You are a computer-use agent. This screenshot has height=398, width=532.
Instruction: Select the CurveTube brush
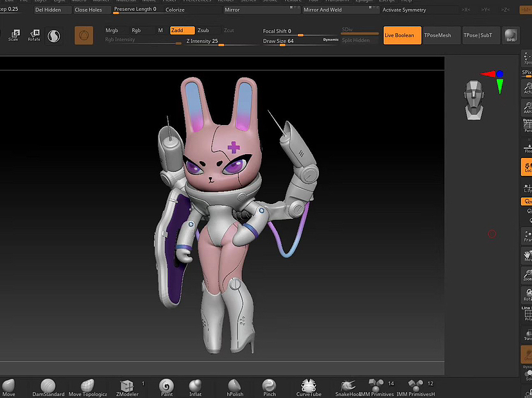pos(309,388)
